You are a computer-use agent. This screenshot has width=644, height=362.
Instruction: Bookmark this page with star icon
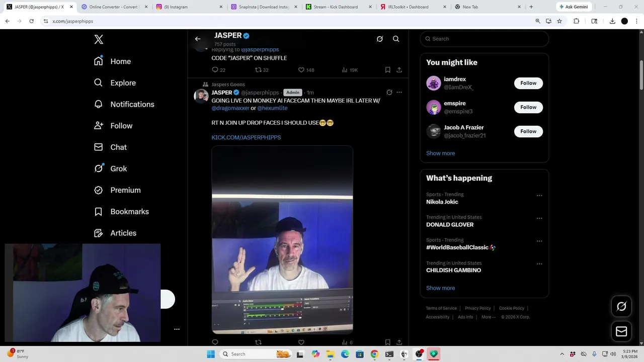click(559, 21)
